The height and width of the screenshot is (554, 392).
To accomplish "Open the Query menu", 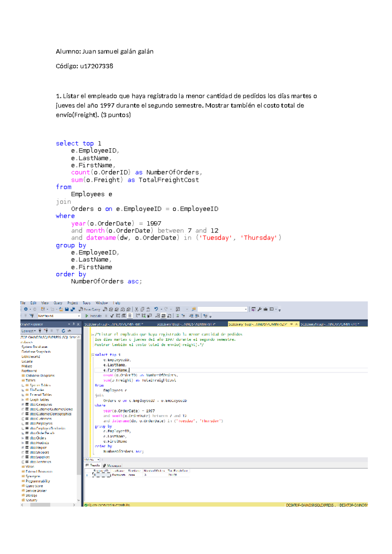I will (58, 303).
